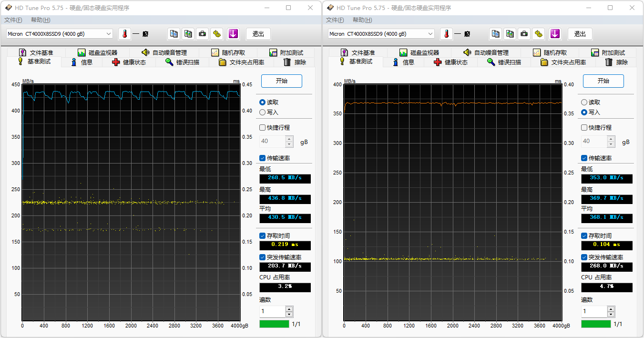
Task: Click HD Tune Pro title icon, left window
Action: (x=9, y=8)
